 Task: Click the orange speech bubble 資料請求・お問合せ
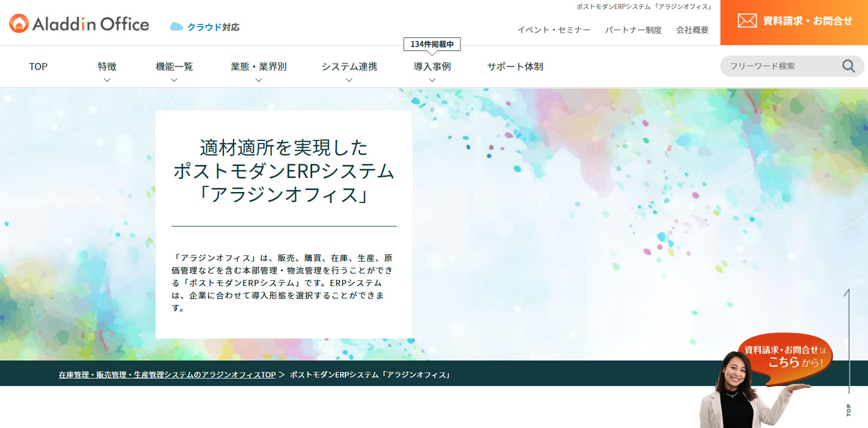(784, 356)
